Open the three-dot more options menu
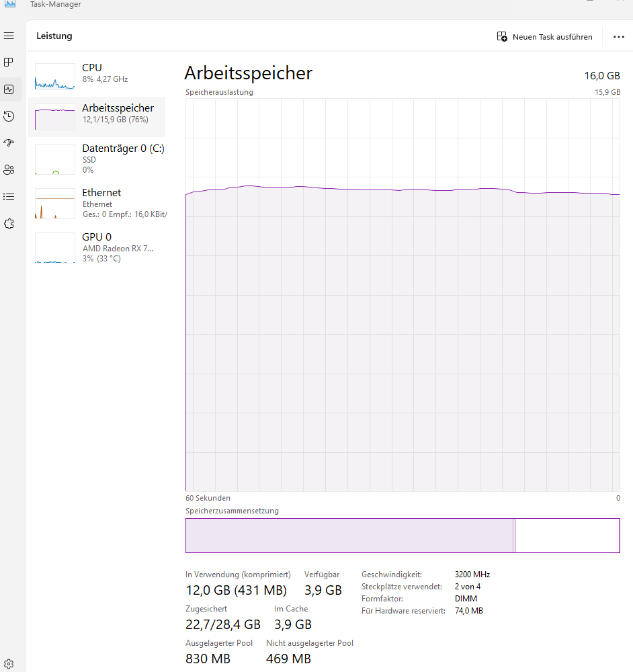This screenshot has height=672, width=633. click(618, 37)
